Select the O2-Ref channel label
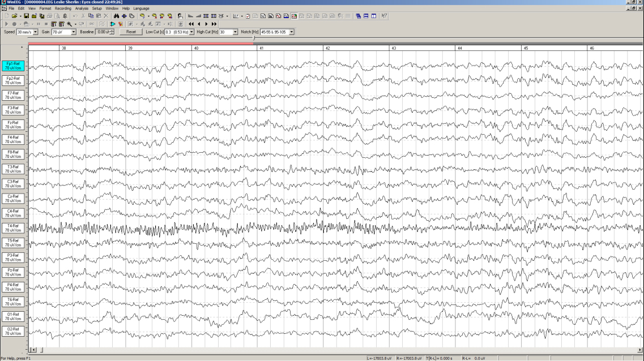Image resolution: width=644 pixels, height=361 pixels. click(12, 331)
